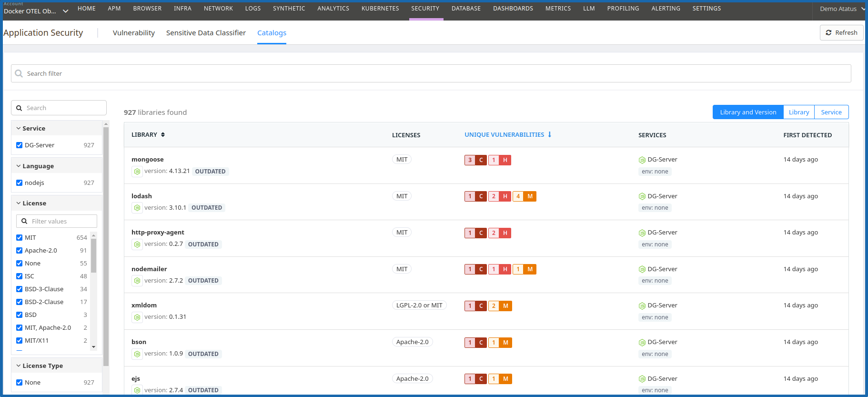Toggle the Apache-2.0 license checkbox
This screenshot has width=868, height=397.
[x=20, y=251]
